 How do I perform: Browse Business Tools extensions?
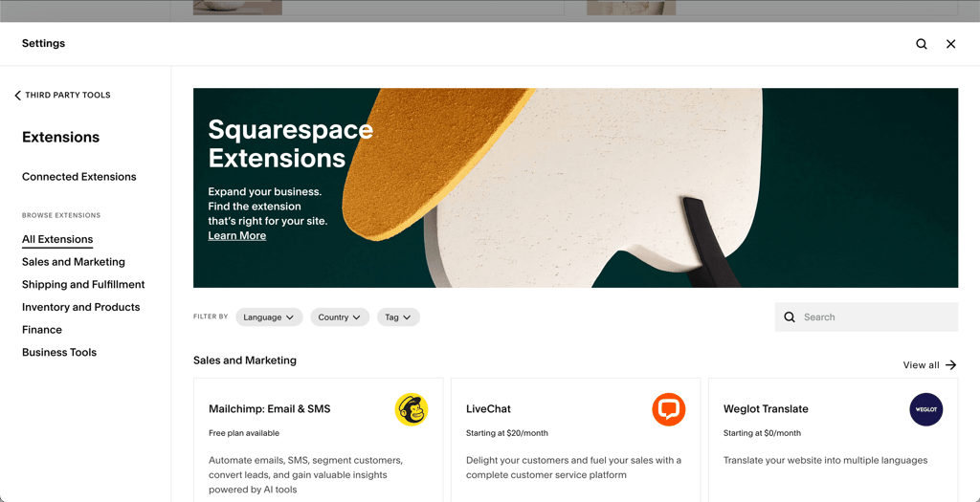point(59,352)
